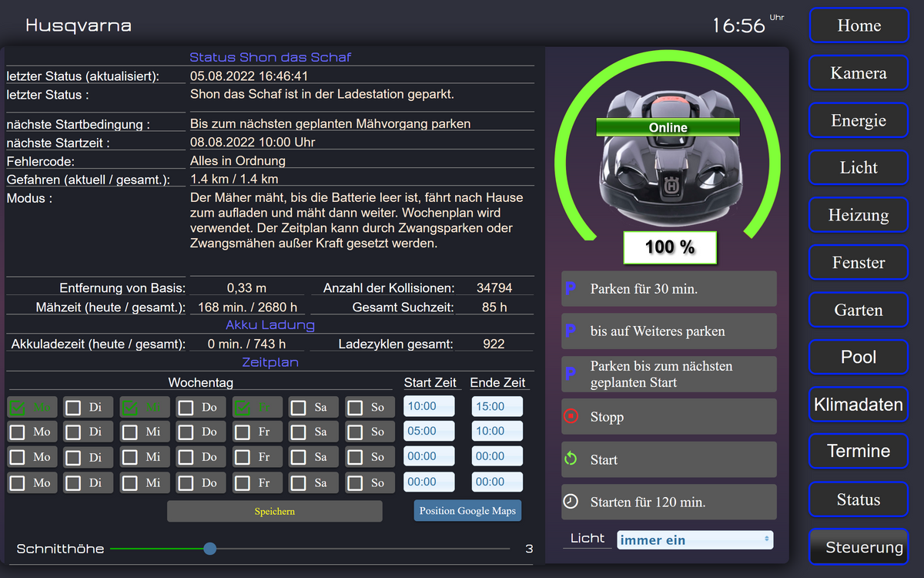The height and width of the screenshot is (578, 924).
Task: Go to the Energie page
Action: (859, 120)
